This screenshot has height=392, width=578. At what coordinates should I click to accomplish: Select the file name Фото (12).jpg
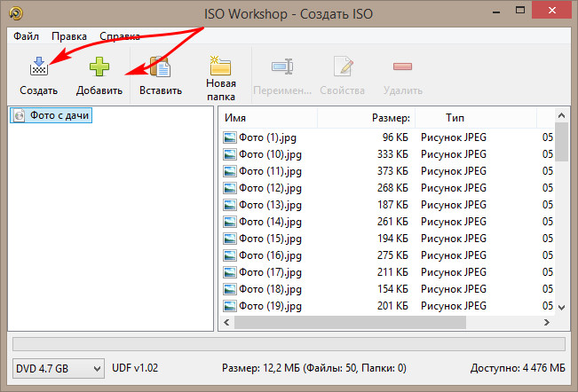tap(270, 188)
